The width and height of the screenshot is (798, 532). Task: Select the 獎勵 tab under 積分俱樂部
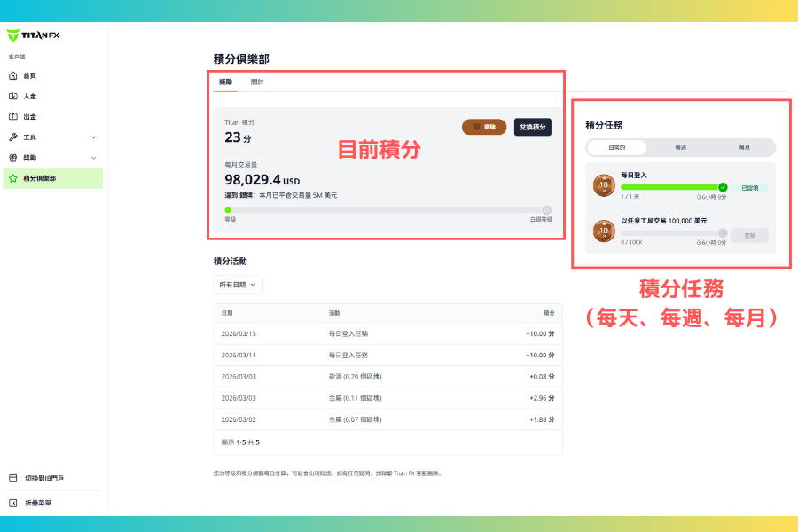click(x=226, y=82)
